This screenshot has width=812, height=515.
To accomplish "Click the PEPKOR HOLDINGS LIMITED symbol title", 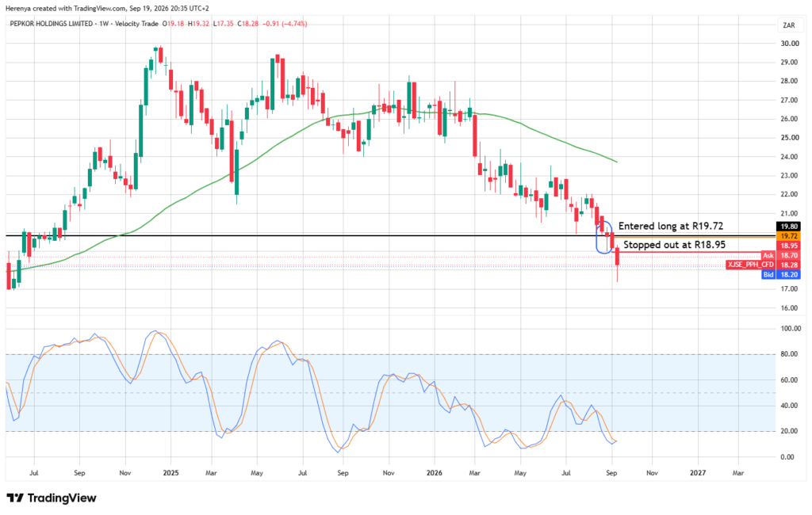I will [x=52, y=24].
